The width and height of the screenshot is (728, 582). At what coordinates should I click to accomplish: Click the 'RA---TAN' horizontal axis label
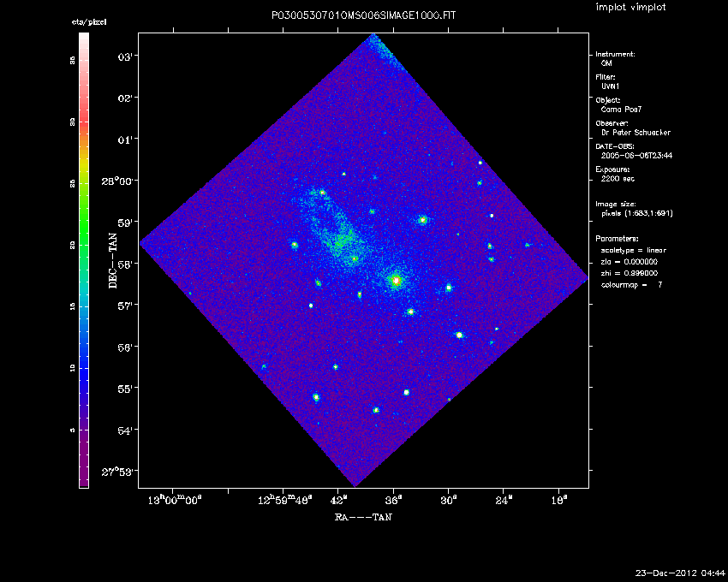pyautogui.click(x=363, y=517)
